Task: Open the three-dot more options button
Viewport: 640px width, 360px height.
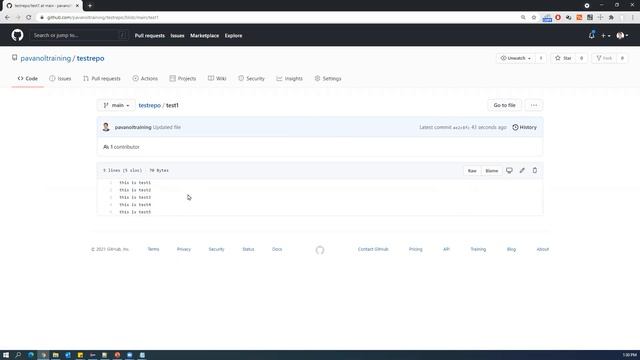Action: (534, 105)
